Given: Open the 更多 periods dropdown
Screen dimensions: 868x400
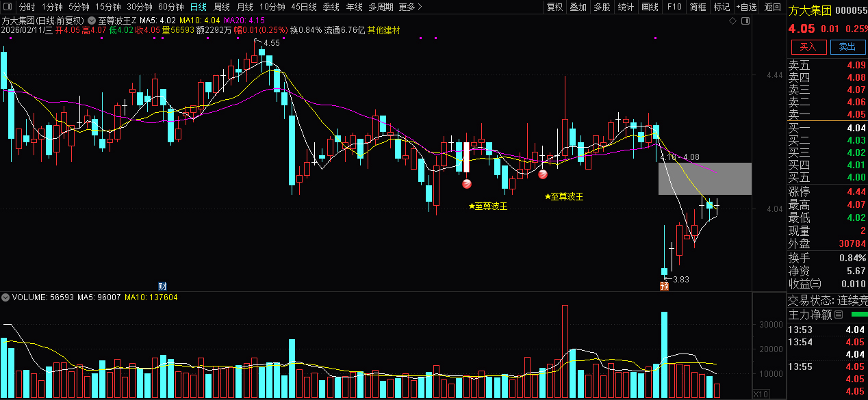Looking at the screenshot, I should click(409, 7).
